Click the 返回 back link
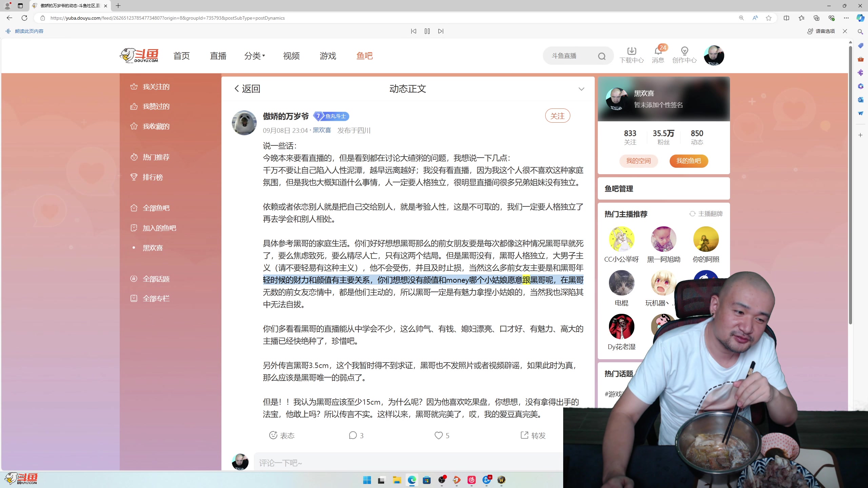 click(247, 89)
